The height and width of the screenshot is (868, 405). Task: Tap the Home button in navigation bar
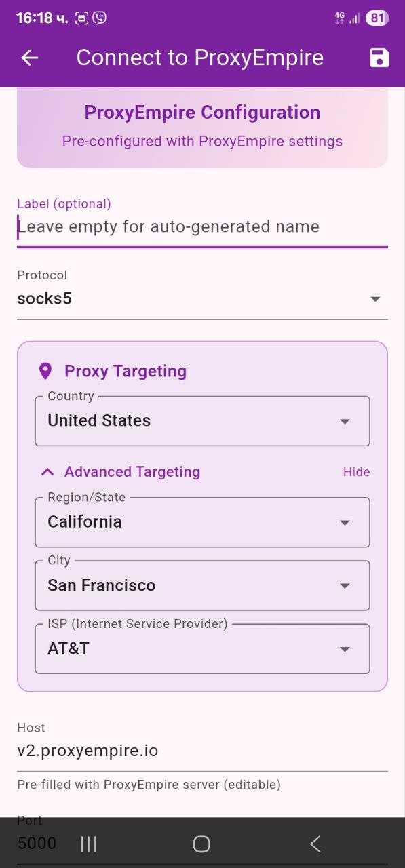click(201, 844)
